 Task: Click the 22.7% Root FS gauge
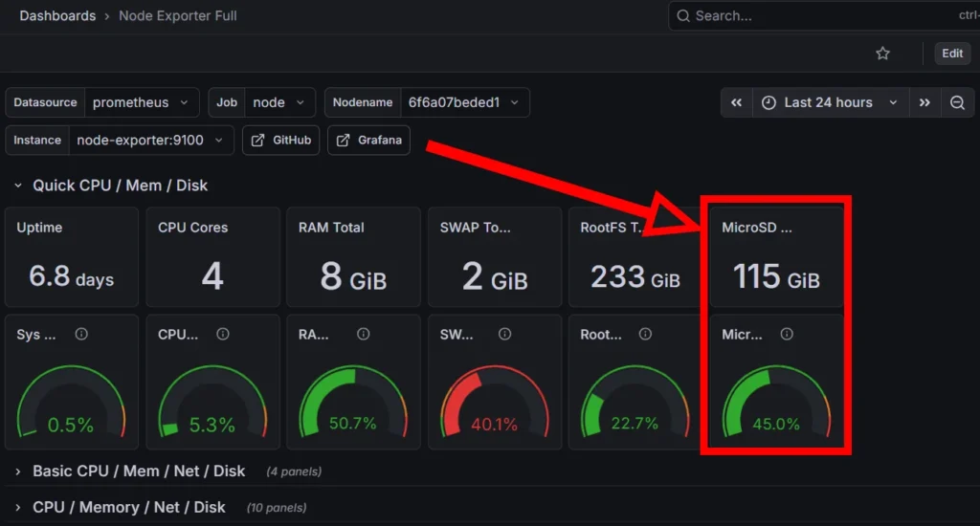pyautogui.click(x=635, y=402)
